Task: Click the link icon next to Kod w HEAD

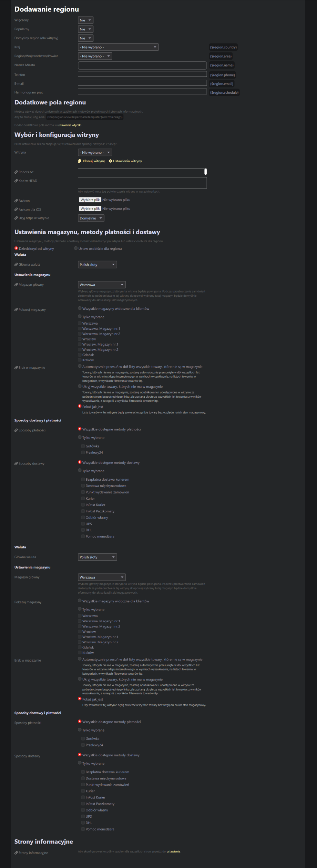Action: pos(16,181)
